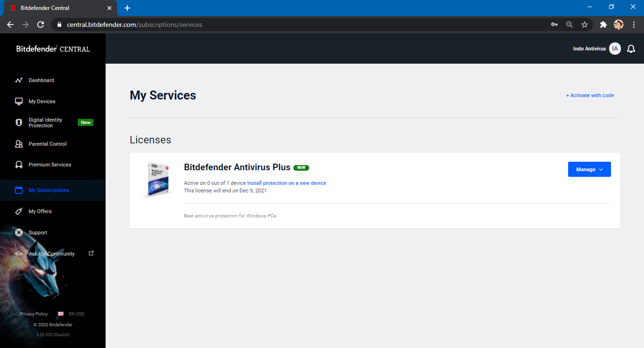This screenshot has height=348, width=644.
Task: Click the My Services heading
Action: [163, 95]
